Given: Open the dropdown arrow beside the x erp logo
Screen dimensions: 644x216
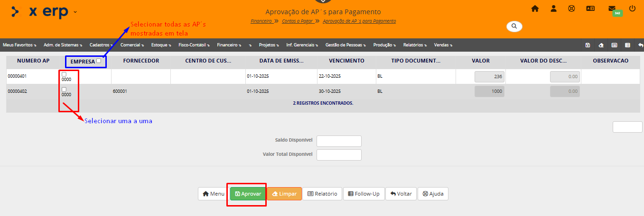Looking at the screenshot, I should pyautogui.click(x=75, y=12).
